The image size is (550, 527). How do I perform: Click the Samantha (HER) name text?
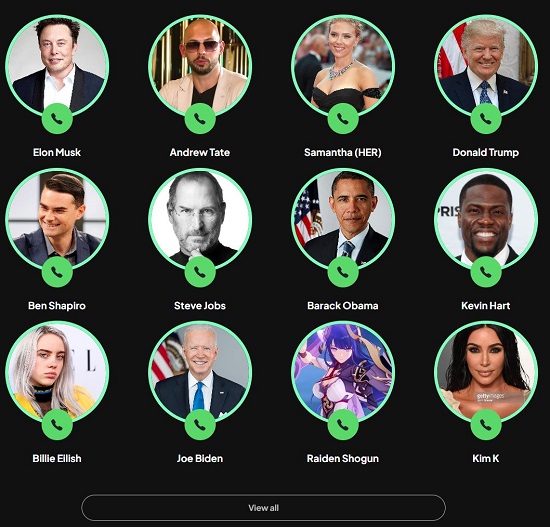click(x=343, y=153)
